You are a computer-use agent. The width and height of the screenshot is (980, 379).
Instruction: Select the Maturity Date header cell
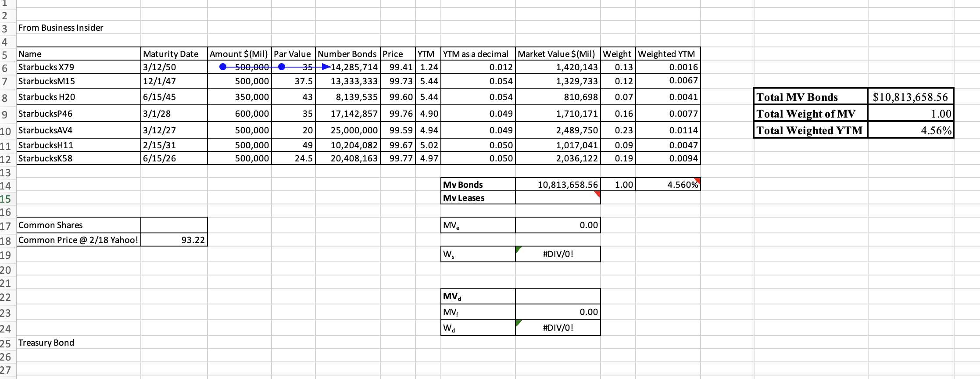click(x=174, y=54)
